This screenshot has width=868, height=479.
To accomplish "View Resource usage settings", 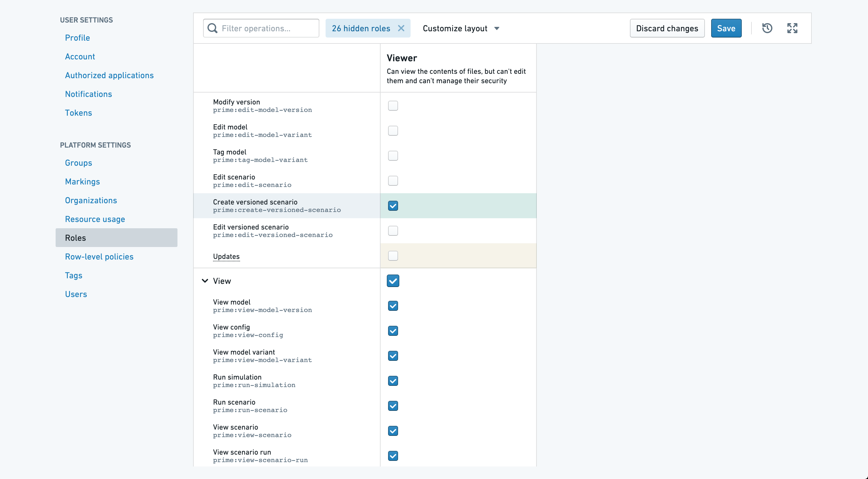I will pos(95,219).
